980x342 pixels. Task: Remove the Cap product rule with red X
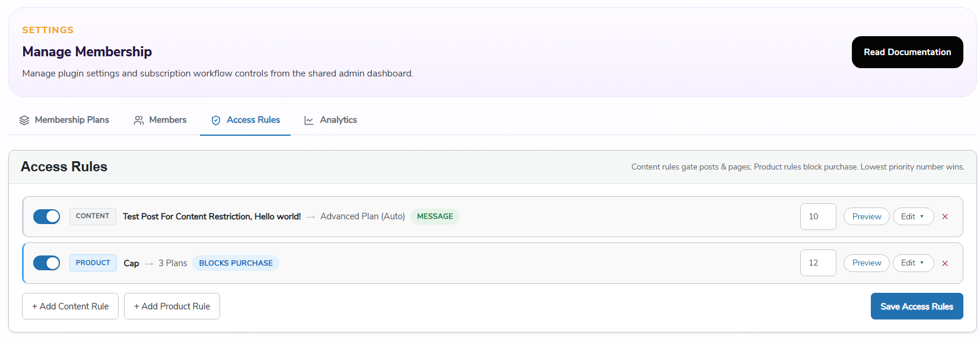[945, 263]
